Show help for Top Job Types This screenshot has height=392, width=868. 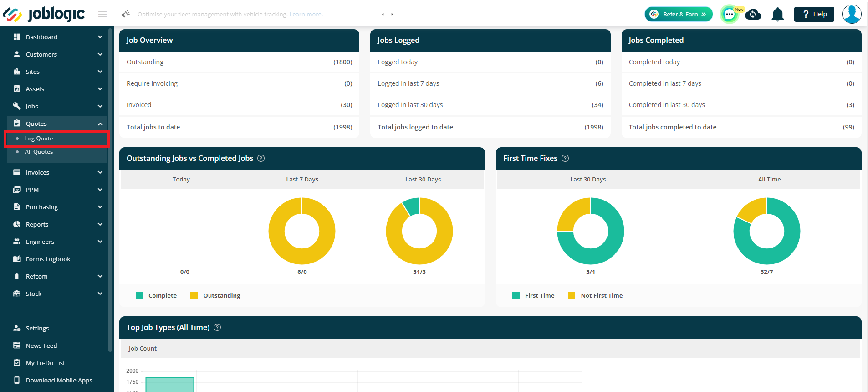[x=217, y=327]
